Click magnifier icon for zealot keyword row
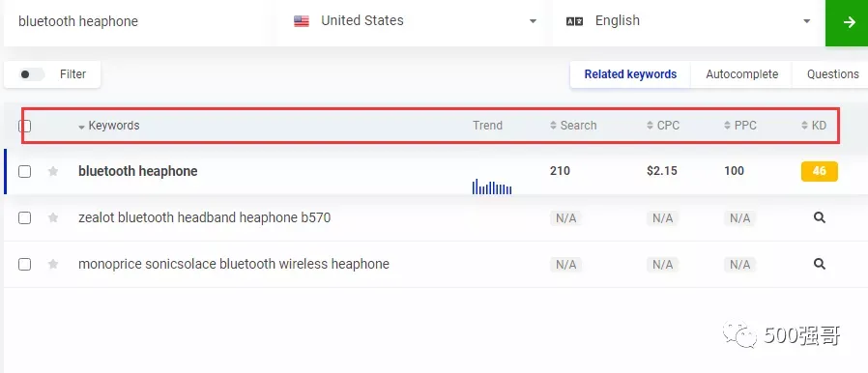Screen dimensions: 868x373 [820, 218]
